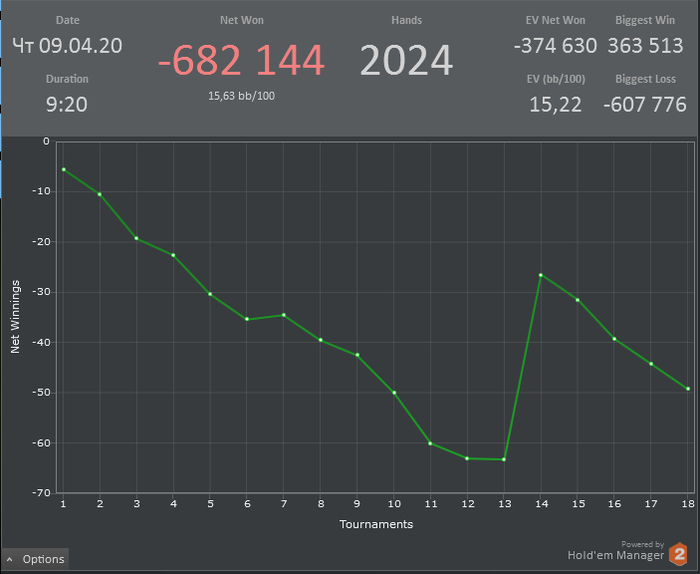Click the Duration heading label

click(67, 79)
